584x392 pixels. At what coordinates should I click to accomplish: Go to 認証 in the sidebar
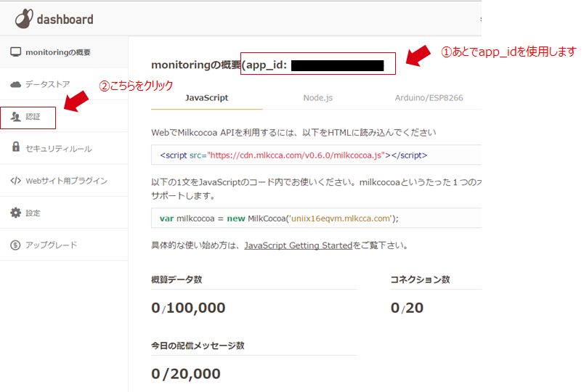(x=64, y=116)
